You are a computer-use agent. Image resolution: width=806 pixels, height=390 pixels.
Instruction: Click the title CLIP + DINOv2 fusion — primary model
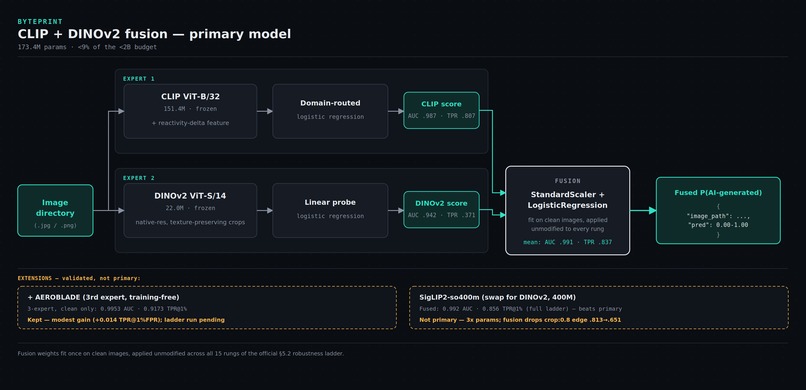(x=154, y=34)
